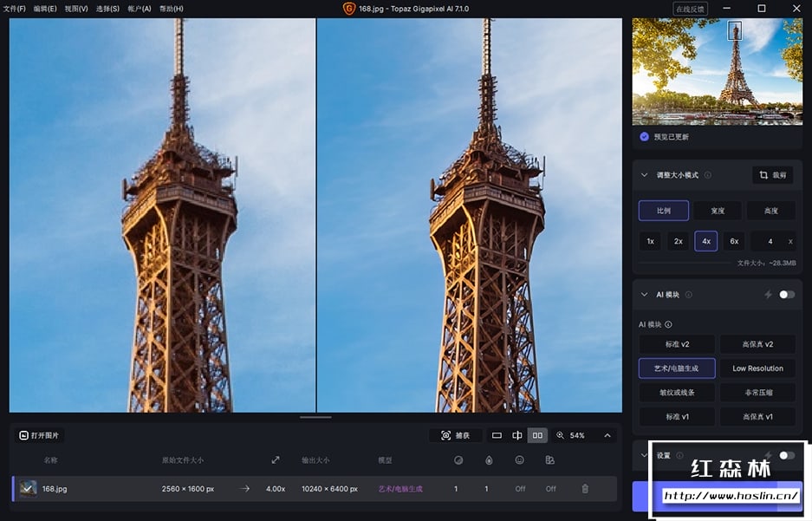The image size is (812, 521).
Task: Select the Low Resolution AI model
Action: point(757,368)
